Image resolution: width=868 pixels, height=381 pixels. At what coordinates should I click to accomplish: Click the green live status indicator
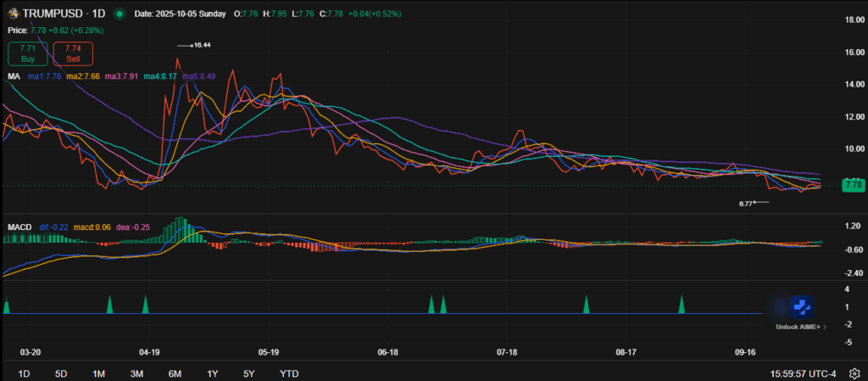[118, 14]
